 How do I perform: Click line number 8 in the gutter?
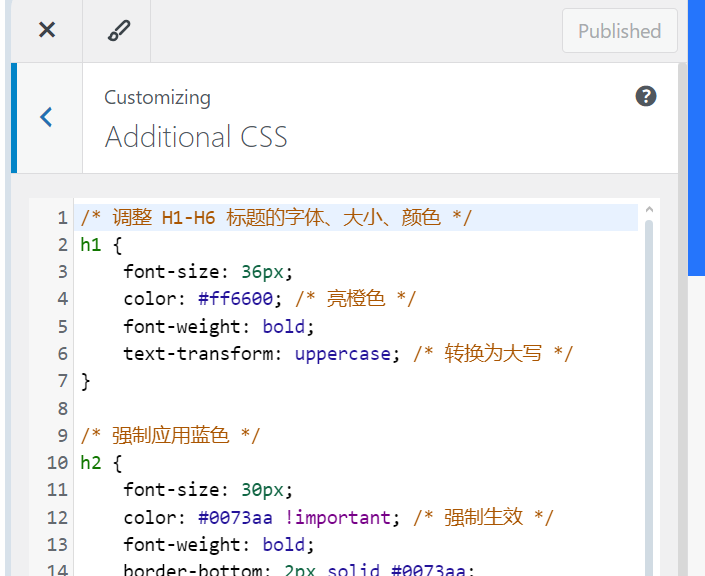click(63, 409)
